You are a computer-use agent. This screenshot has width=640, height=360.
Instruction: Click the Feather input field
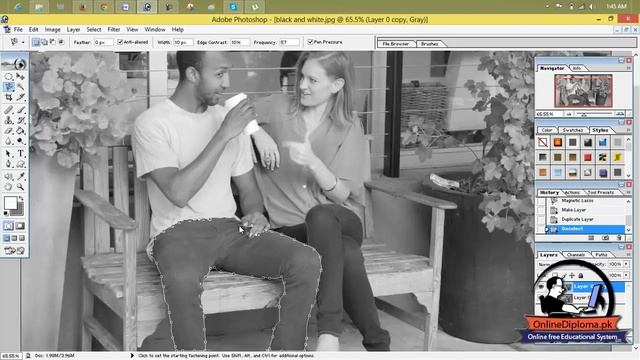click(103, 42)
